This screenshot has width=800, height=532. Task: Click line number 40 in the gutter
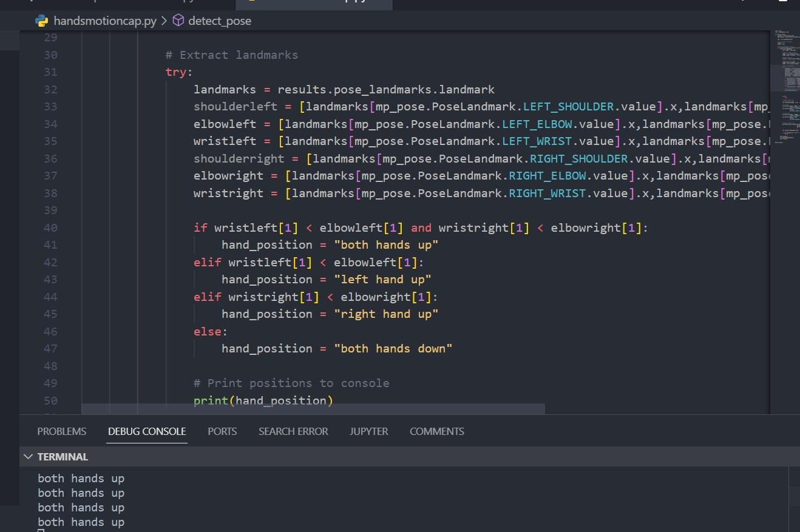[50, 228]
